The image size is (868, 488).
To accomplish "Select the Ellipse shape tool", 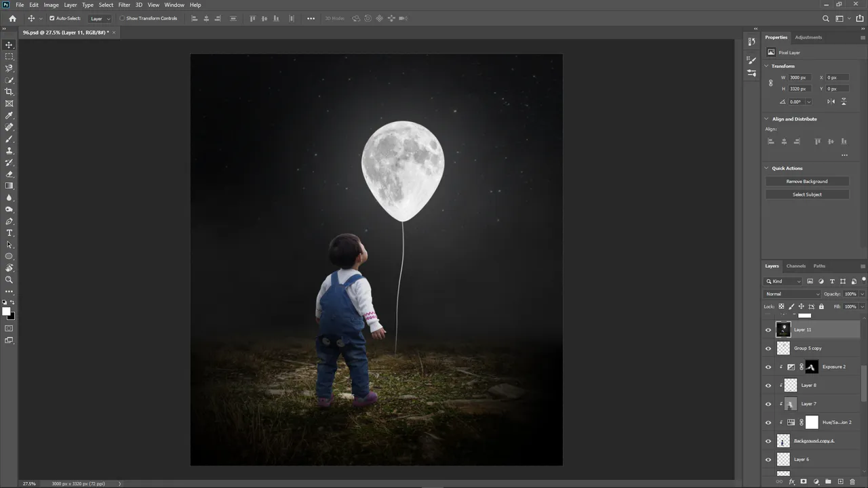I will pyautogui.click(x=9, y=256).
